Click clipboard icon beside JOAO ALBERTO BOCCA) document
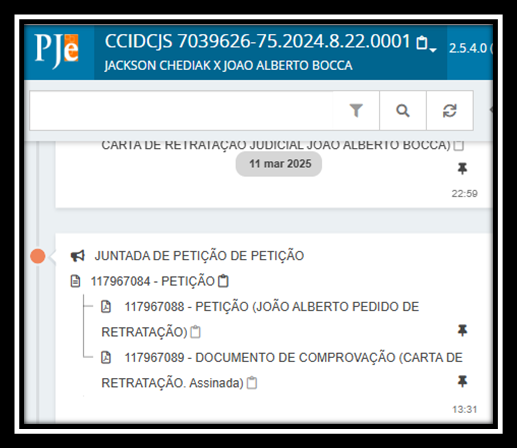 click(459, 145)
